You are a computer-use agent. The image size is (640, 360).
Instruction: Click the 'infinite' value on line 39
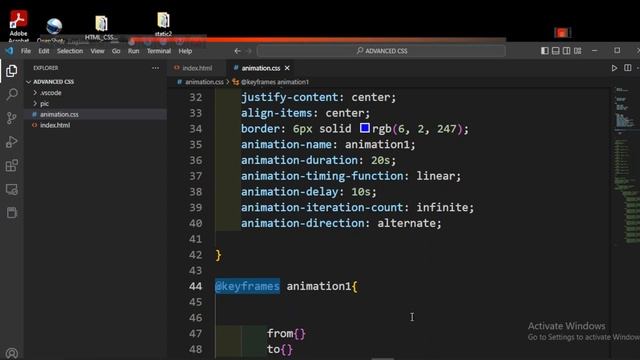point(442,207)
